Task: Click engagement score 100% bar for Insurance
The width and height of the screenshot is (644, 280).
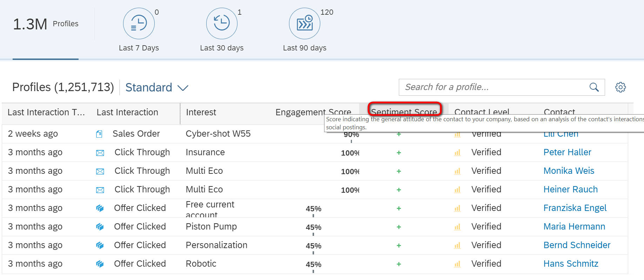Action: pos(350,153)
